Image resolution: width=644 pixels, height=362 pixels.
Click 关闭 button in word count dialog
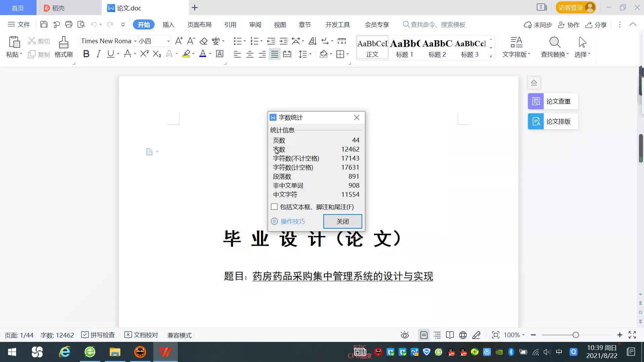tap(342, 221)
